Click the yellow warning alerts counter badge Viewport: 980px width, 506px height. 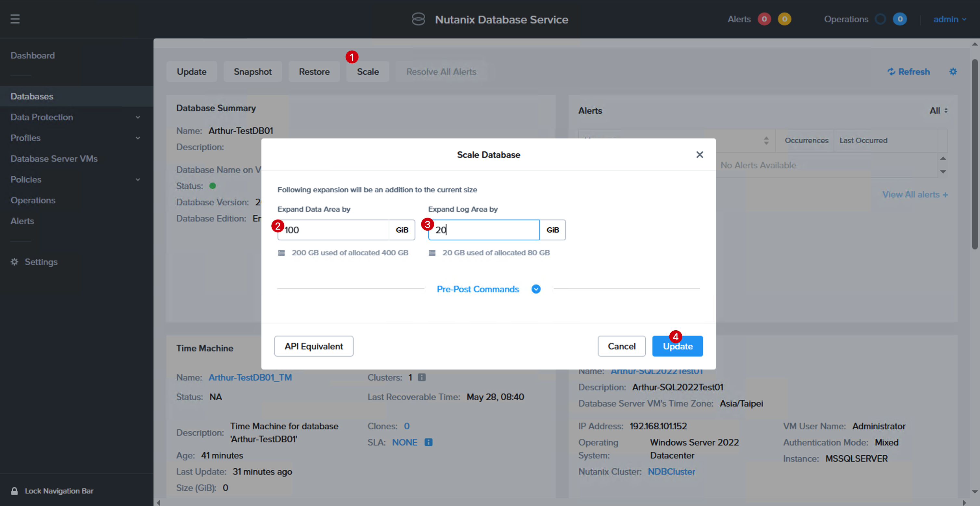click(784, 19)
